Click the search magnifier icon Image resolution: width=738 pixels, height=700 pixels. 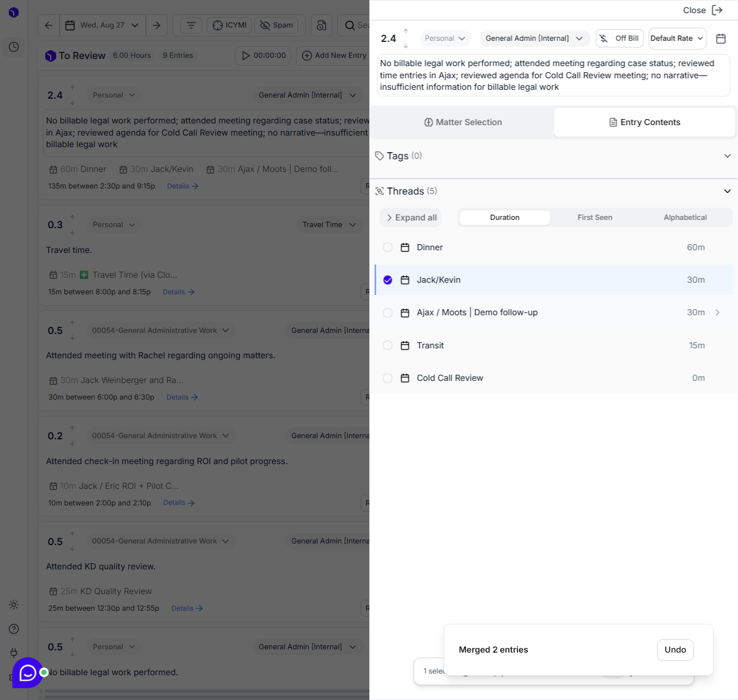coord(350,25)
